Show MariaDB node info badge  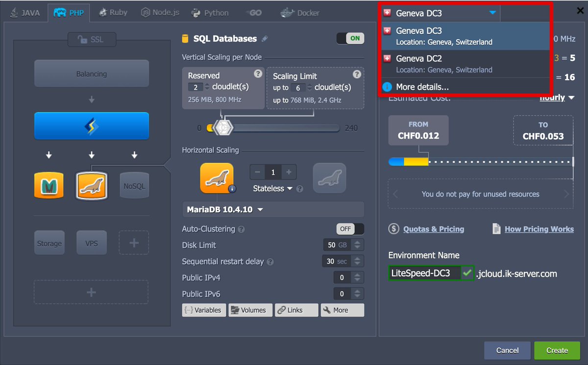click(232, 189)
